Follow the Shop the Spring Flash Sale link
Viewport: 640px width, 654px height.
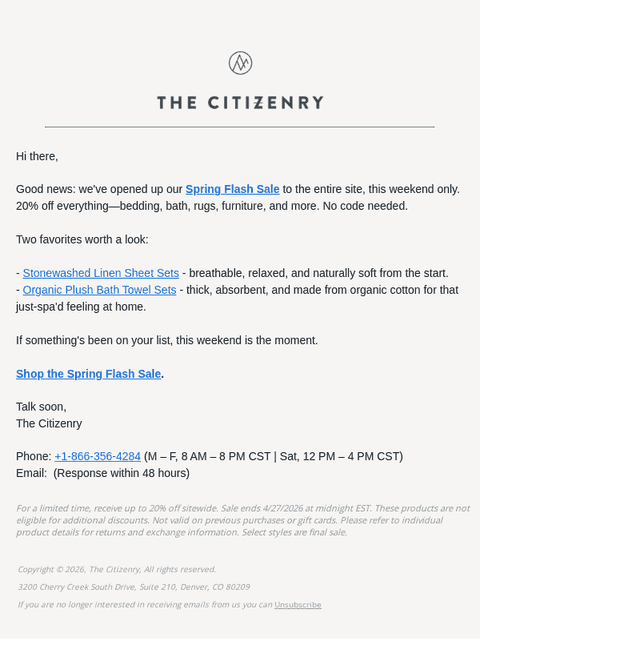tap(88, 374)
